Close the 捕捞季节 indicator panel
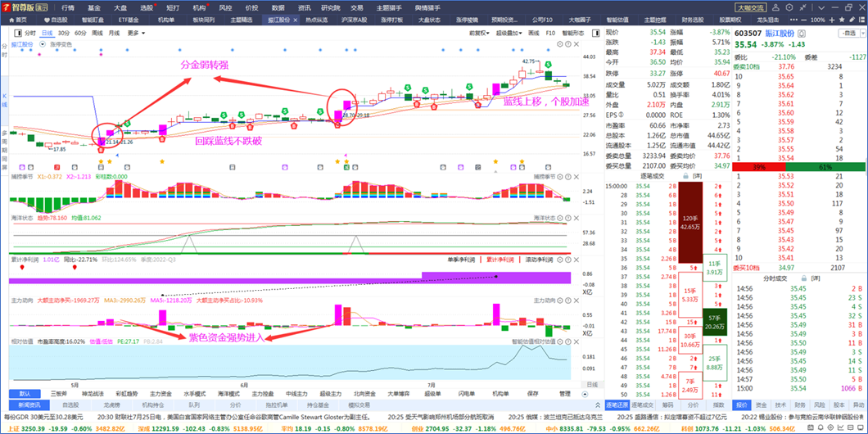Screen dimensions: 868x434 coord(576,177)
